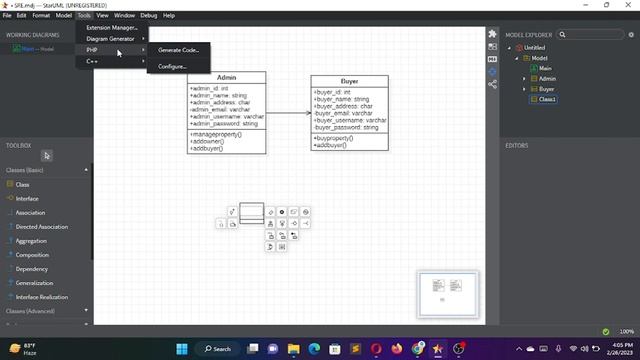The image size is (640, 360).
Task: Select the pointer tool in Toolbox
Action: coord(47,156)
